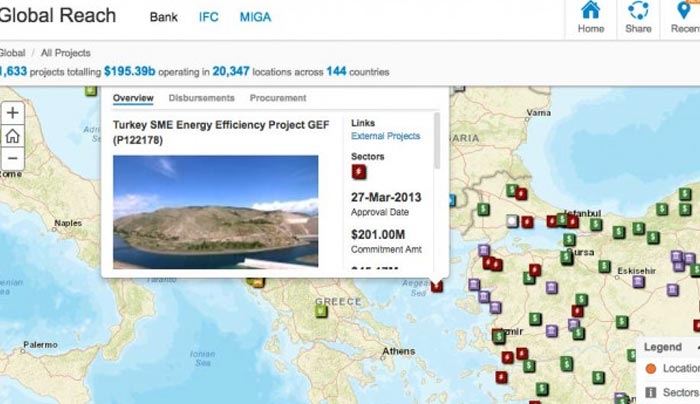This screenshot has width=700, height=404.
Task: Open the Overview tab in popup
Action: (x=133, y=98)
